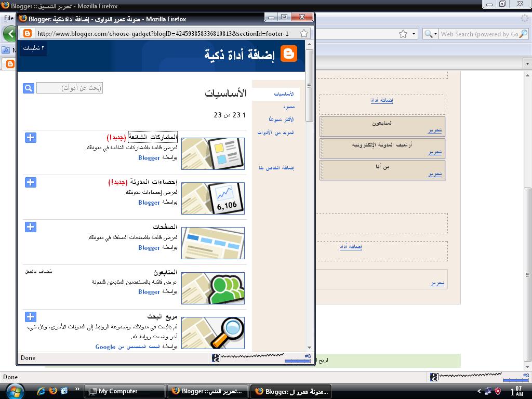Viewport: 532px width, 399px height.
Task: Edit the Followers widget (المتابعون) in layout page
Action: coord(435,130)
